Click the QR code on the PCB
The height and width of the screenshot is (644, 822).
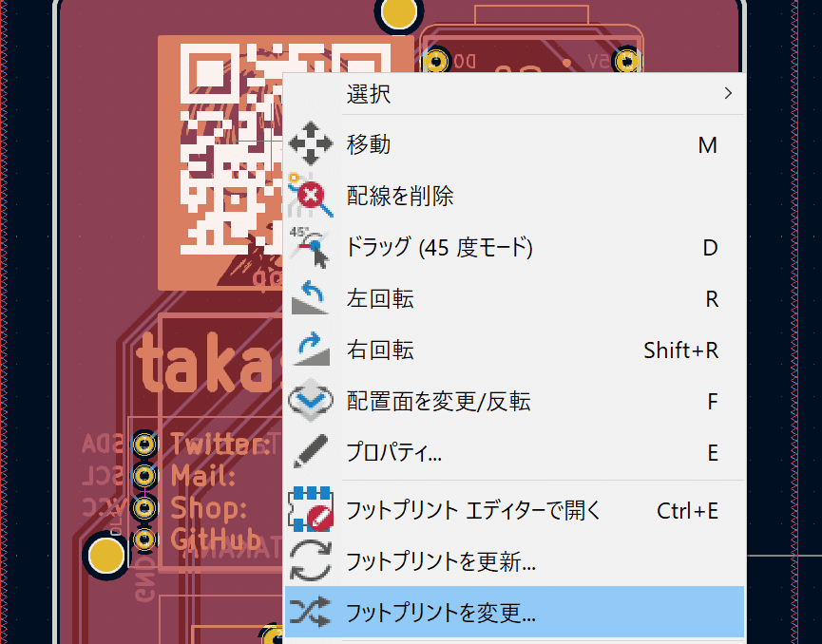(231, 149)
